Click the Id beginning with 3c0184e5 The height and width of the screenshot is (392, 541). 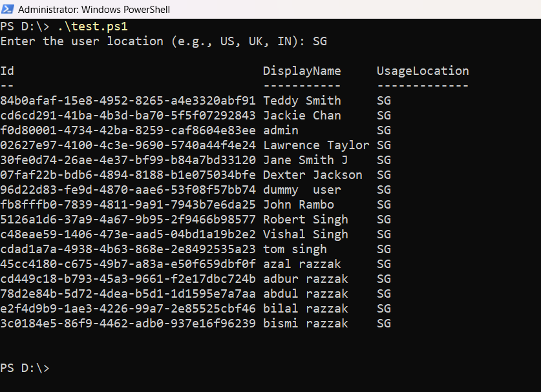128,324
